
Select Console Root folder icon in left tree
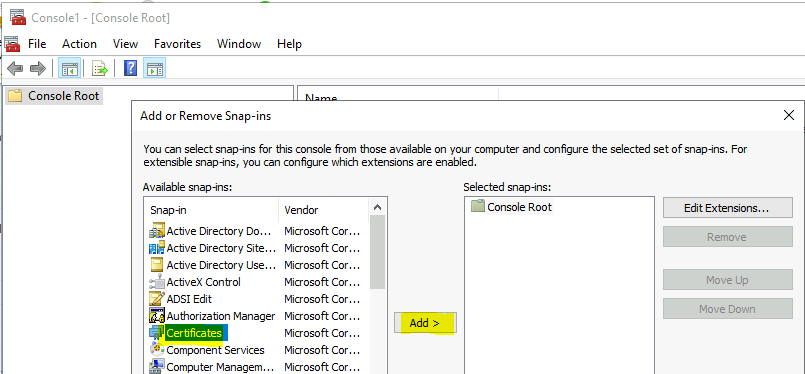coord(15,96)
